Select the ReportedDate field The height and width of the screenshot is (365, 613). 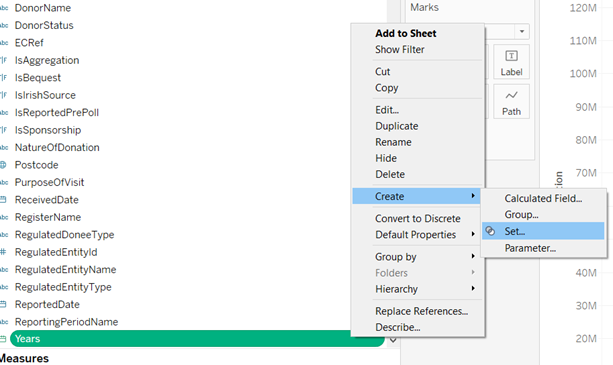pos(47,304)
